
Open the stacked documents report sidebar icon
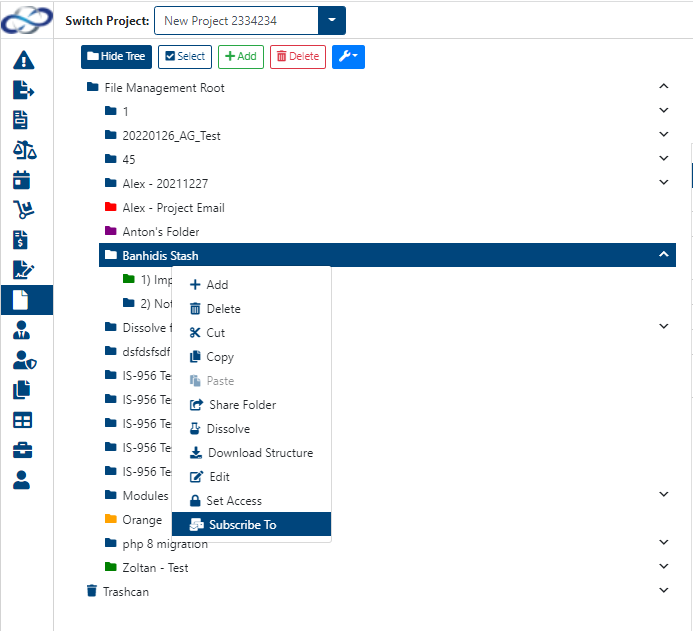tap(20, 120)
